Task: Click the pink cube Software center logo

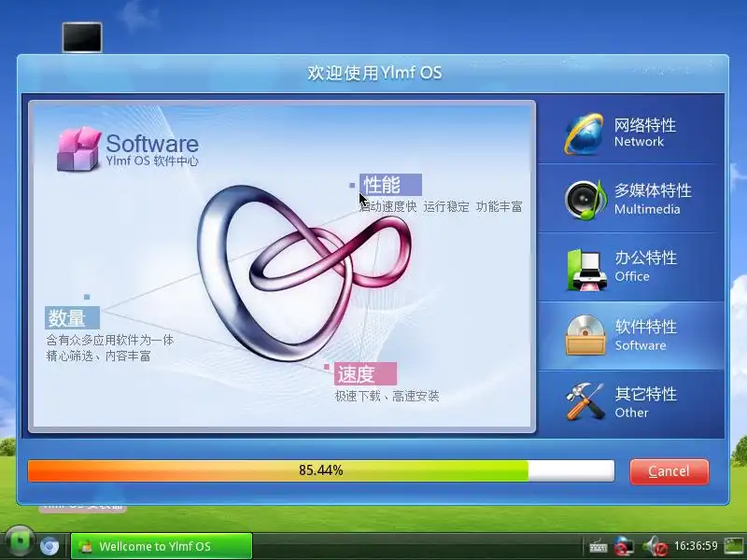Action: click(78, 148)
